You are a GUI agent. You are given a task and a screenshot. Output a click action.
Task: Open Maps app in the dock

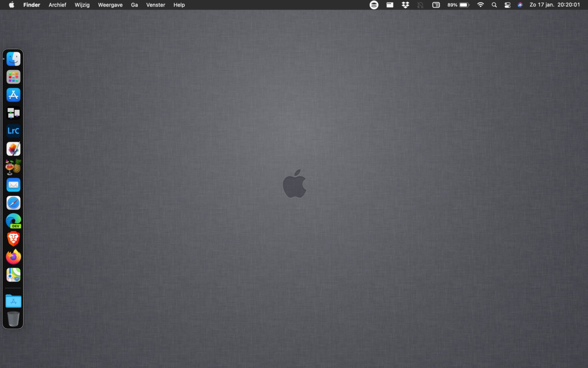point(13,275)
